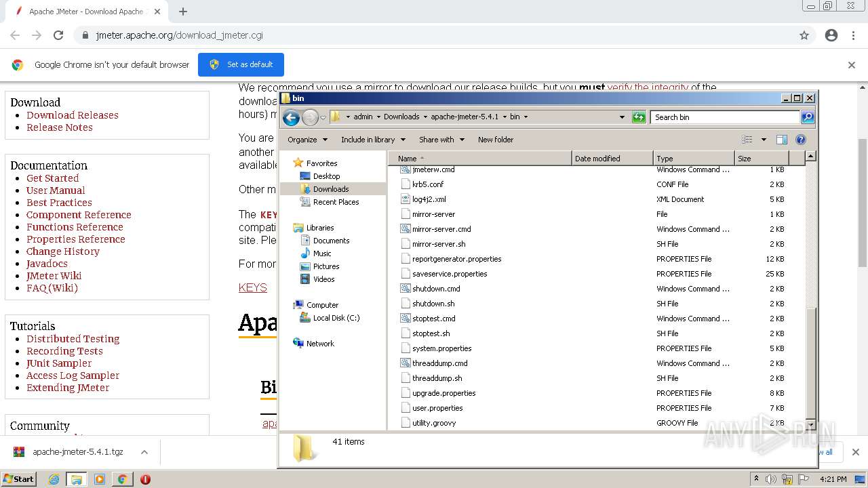Click Chrome icon in taskbar
This screenshot has height=488, width=868.
coord(122,479)
